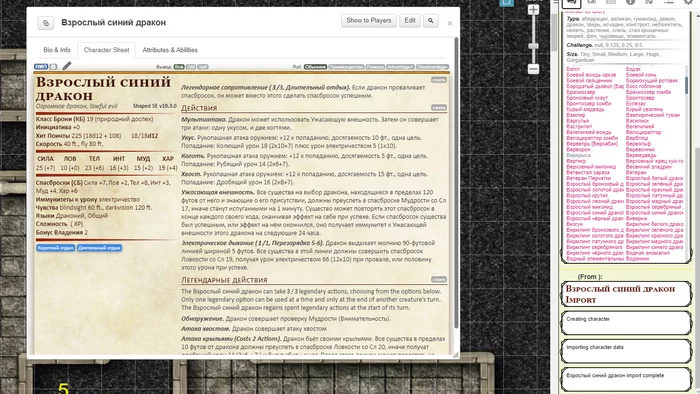Open the search icon in the dialog header

coord(430,21)
